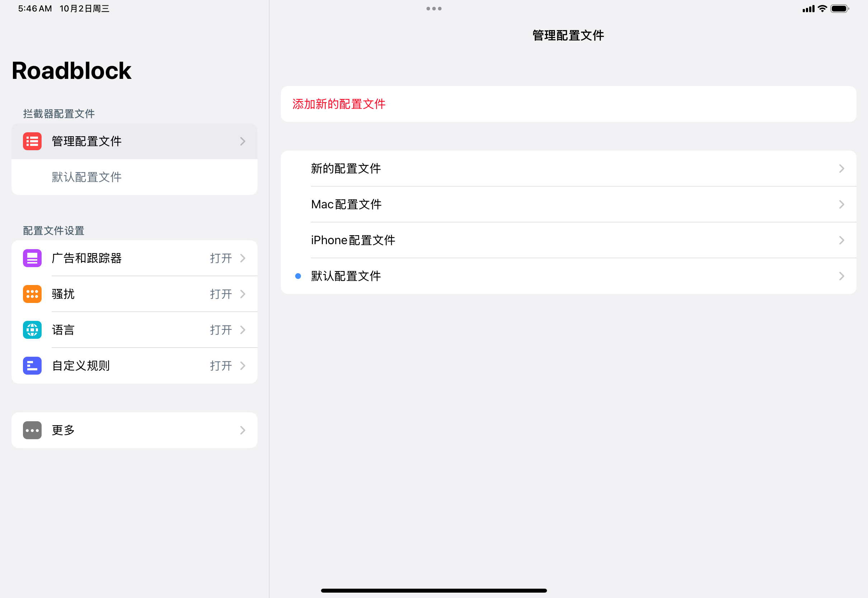The width and height of the screenshot is (868, 598).
Task: Tap sidebar 默认配置文件 current profile label
Action: (x=86, y=177)
